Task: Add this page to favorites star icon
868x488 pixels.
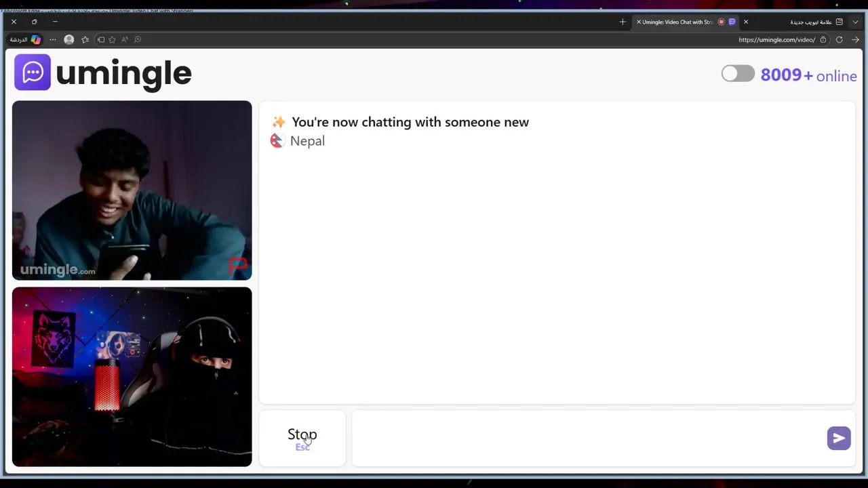Action: (113, 39)
